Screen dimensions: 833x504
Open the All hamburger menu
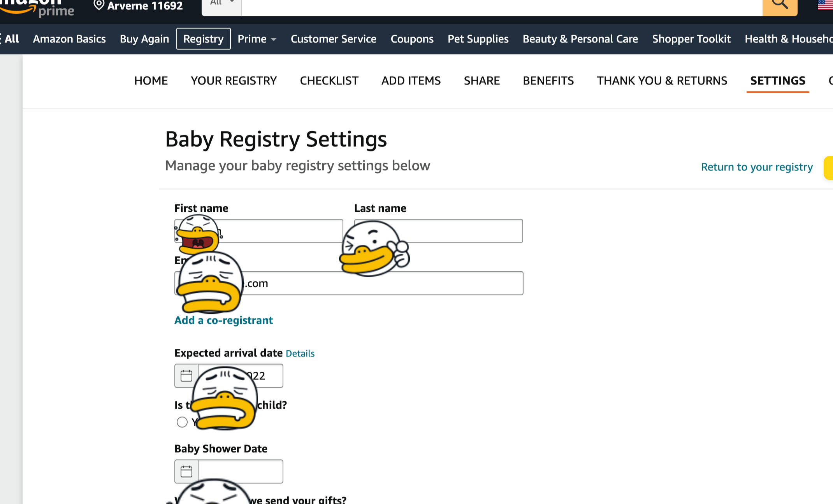point(10,39)
